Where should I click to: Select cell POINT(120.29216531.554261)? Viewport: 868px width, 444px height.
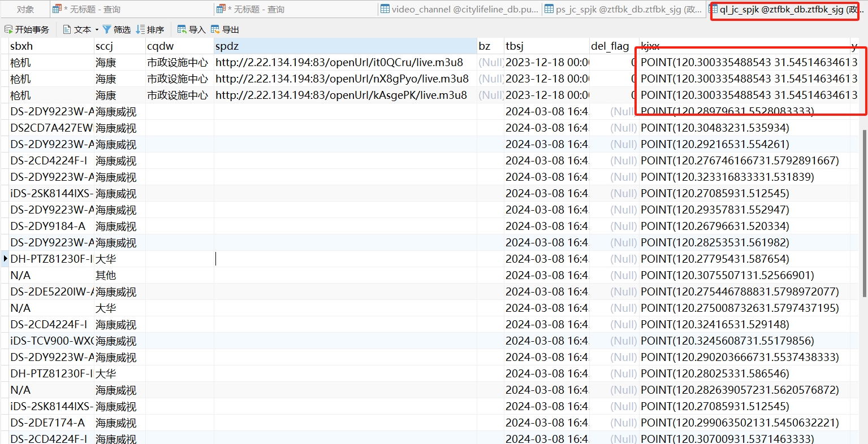745,144
